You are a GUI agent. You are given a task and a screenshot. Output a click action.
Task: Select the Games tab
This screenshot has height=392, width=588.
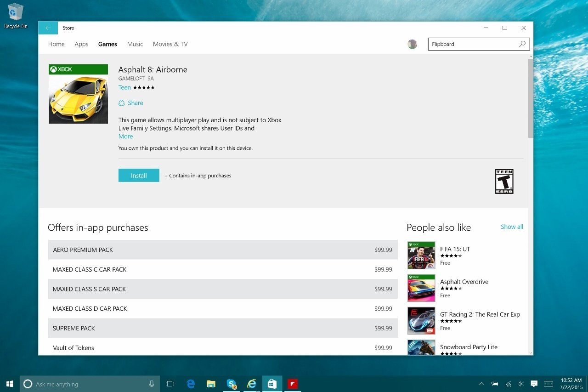tap(107, 44)
